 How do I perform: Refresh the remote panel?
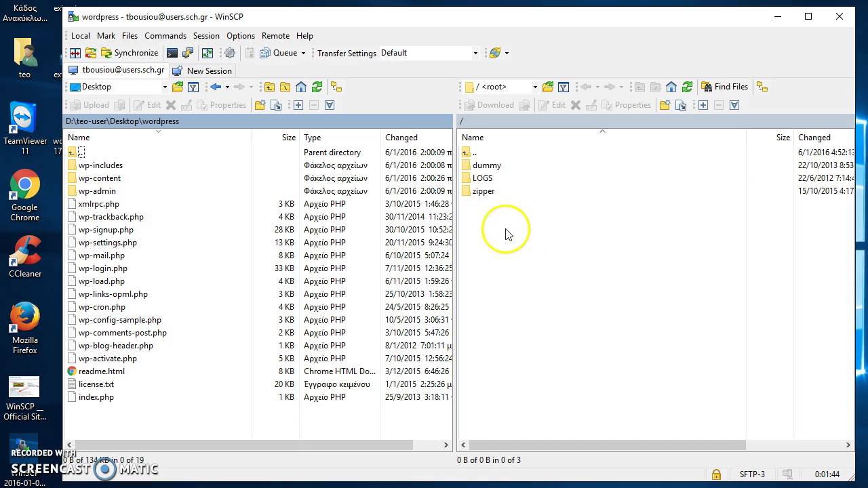click(x=687, y=87)
